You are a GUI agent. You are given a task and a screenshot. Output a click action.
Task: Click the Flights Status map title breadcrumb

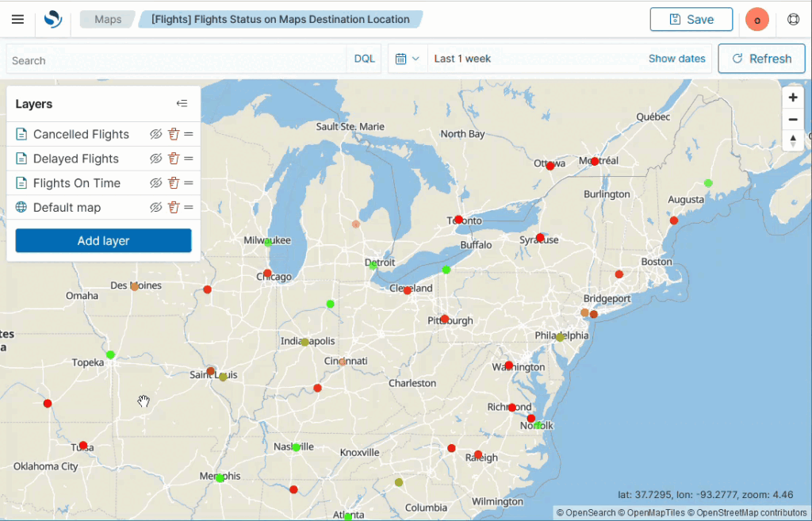click(280, 20)
